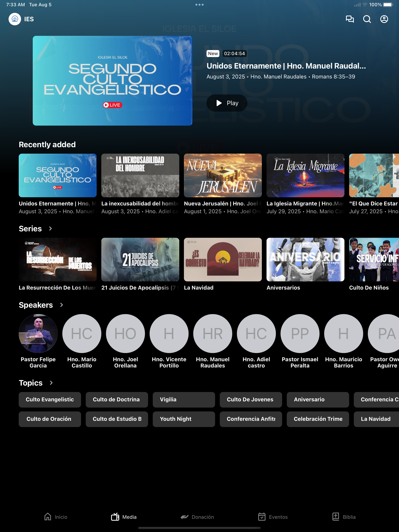
Task: Expand the Topics section chevron
Action: [51, 383]
